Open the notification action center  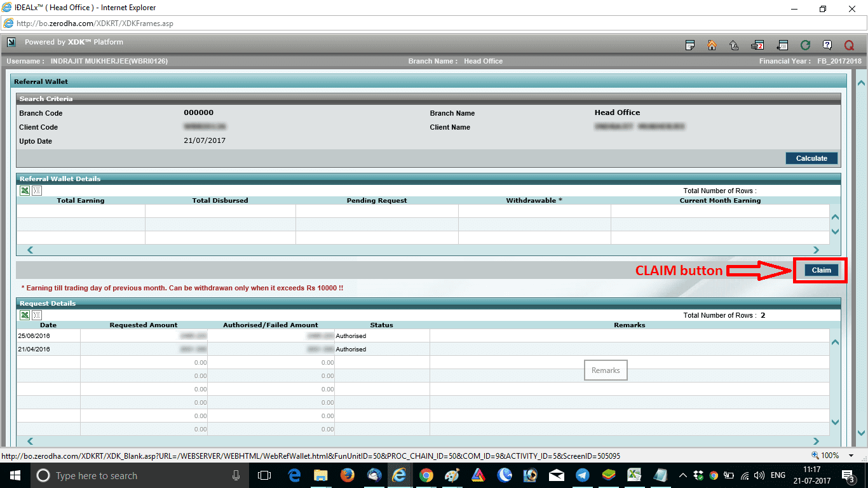[848, 476]
